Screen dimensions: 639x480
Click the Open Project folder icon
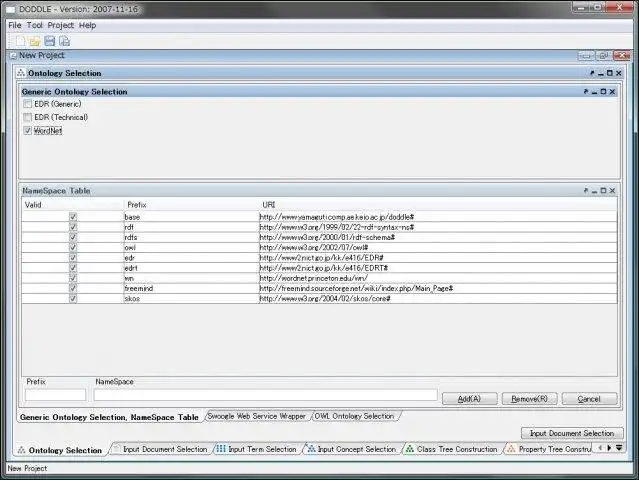pos(35,41)
